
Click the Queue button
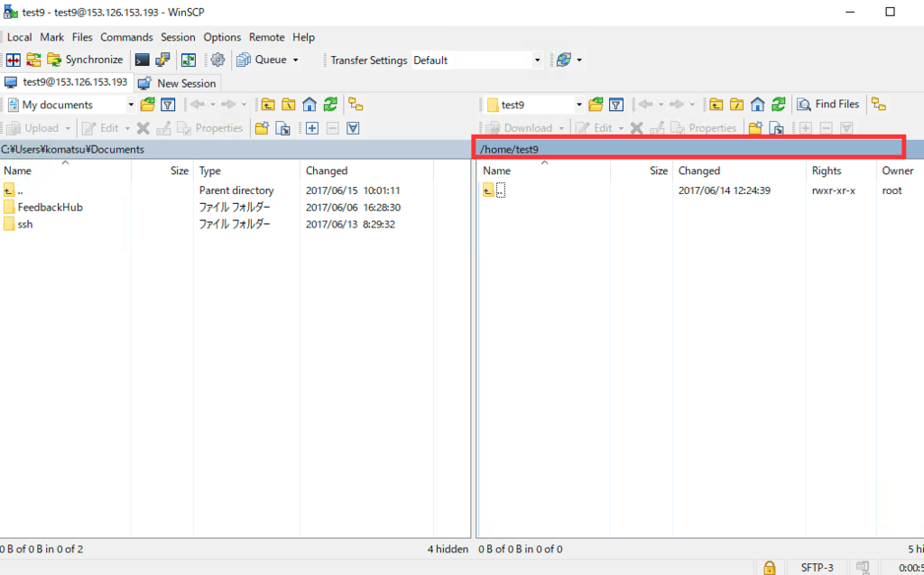point(263,60)
